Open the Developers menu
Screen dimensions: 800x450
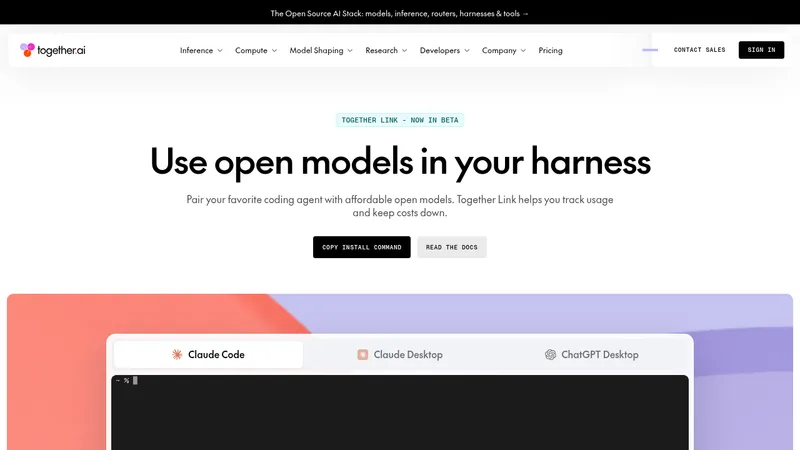444,51
